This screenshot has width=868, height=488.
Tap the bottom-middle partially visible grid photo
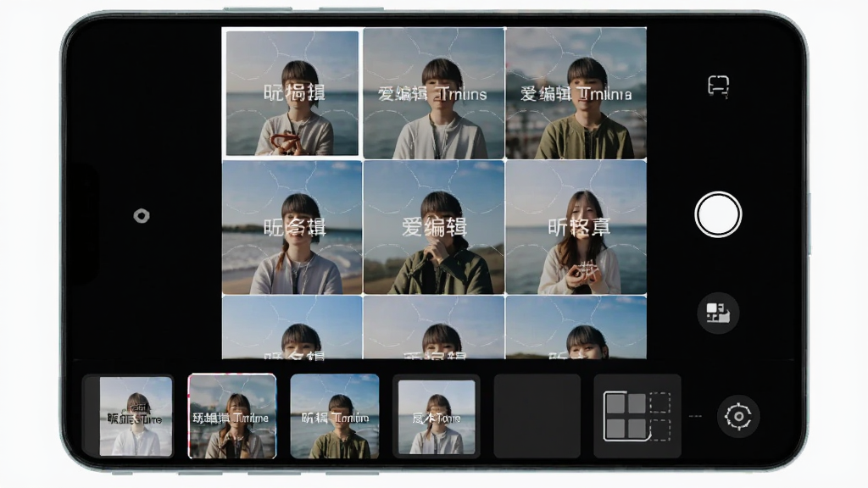(433, 328)
